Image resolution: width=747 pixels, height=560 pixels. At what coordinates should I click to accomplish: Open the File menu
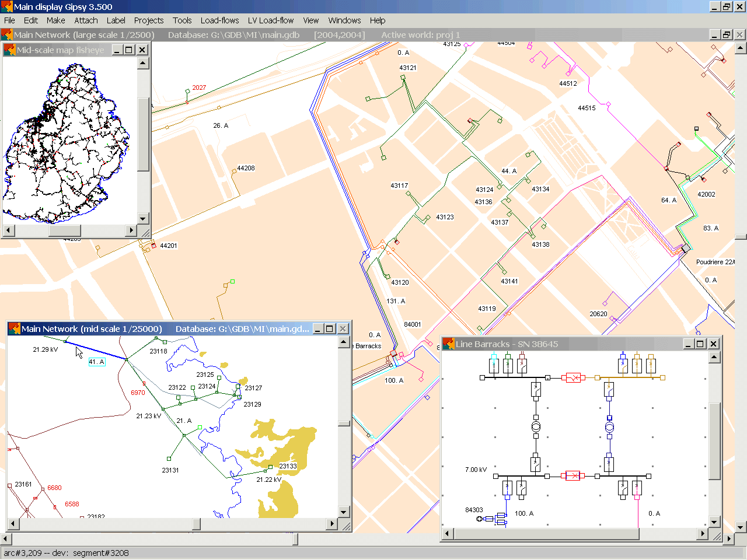[10, 20]
